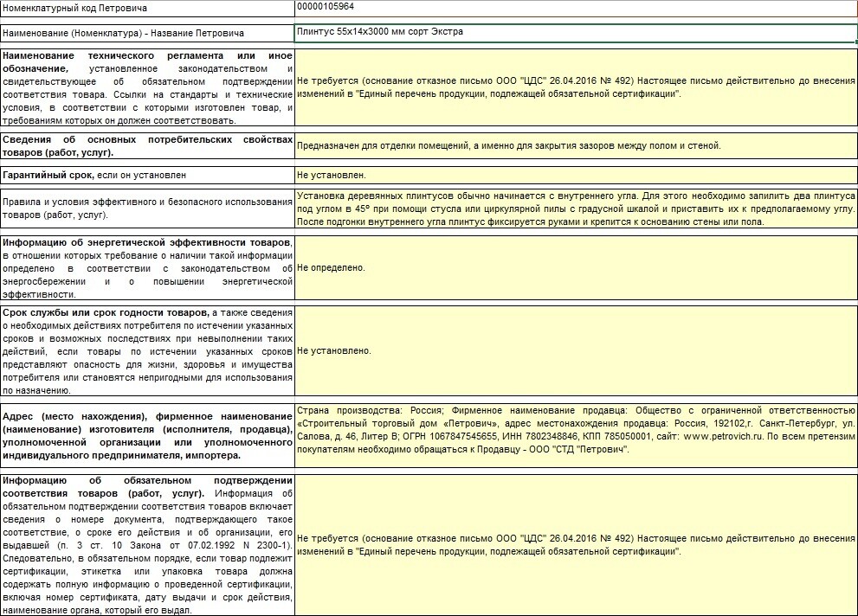This screenshot has height=616, width=858.
Task: Click the 'Страна производства: Россия' seller details cell
Action: (576, 434)
